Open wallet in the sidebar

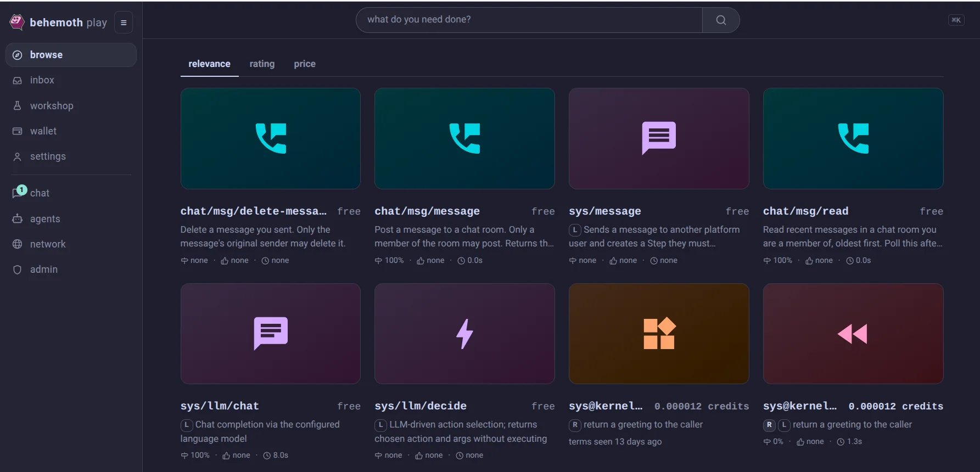click(x=71, y=131)
